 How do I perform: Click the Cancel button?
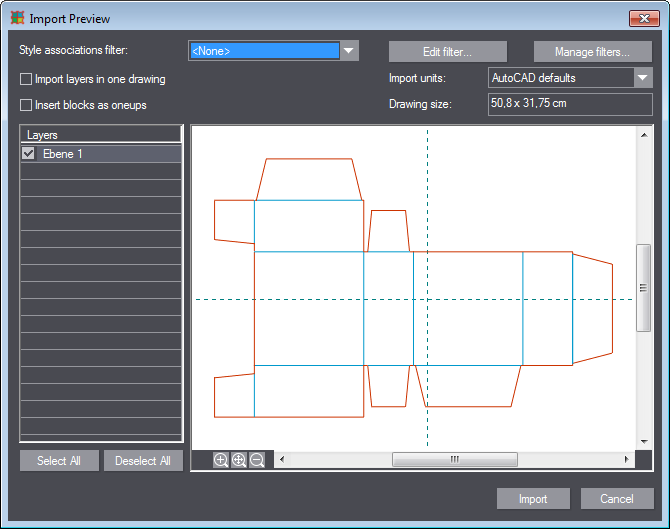pyautogui.click(x=617, y=499)
